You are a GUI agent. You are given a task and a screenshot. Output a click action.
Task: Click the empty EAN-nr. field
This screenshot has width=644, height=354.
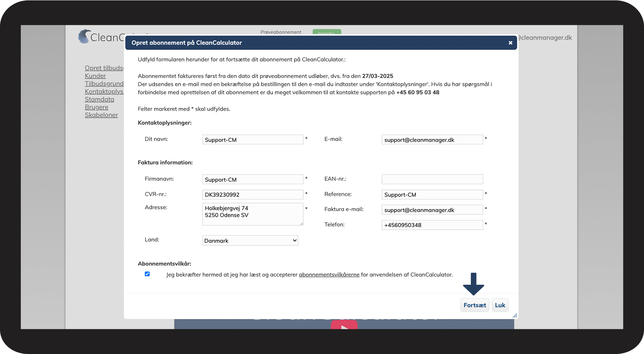coord(432,179)
